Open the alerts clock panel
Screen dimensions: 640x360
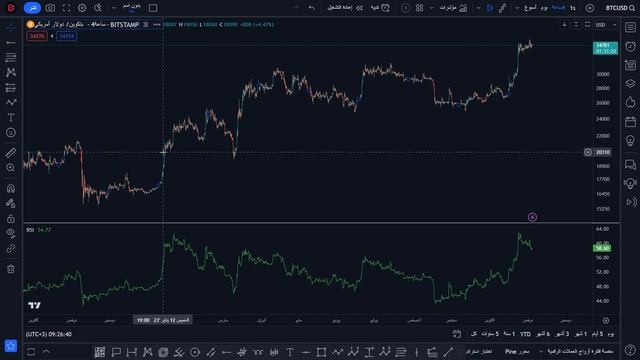click(x=630, y=46)
